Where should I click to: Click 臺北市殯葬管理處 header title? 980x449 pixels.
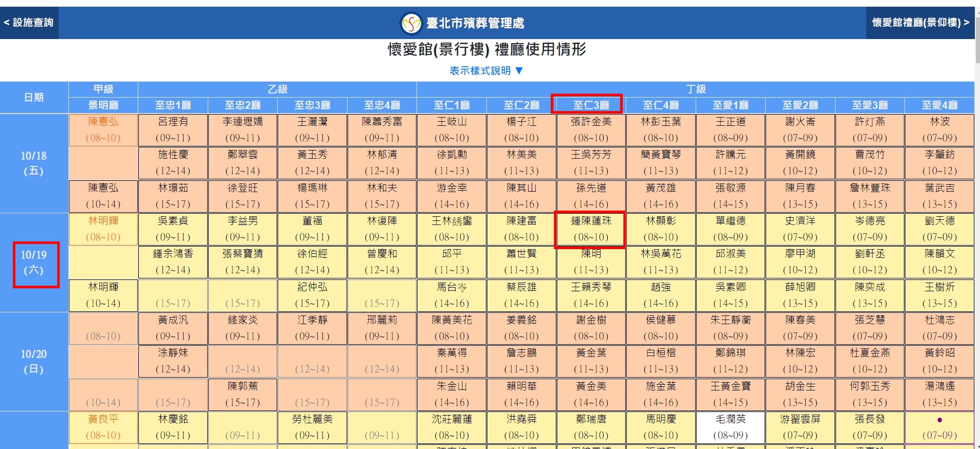pos(475,23)
